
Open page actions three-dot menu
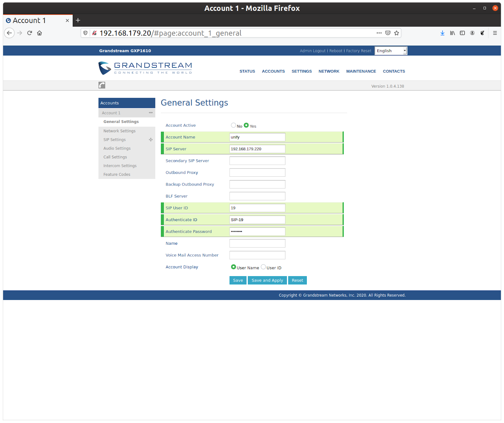coord(379,33)
